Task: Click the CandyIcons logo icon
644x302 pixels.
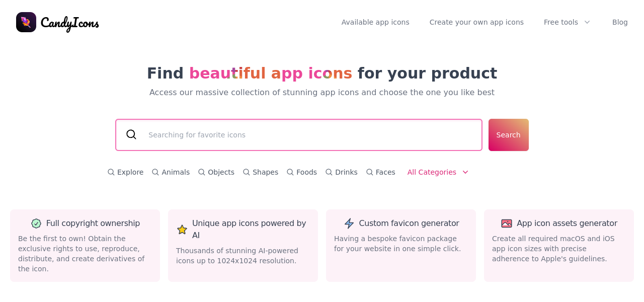Action: click(x=26, y=22)
